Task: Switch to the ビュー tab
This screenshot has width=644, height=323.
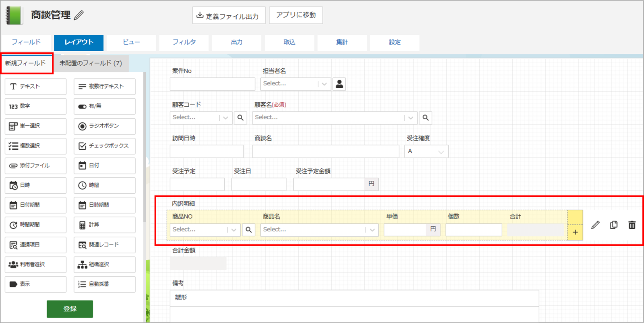Action: tap(131, 42)
